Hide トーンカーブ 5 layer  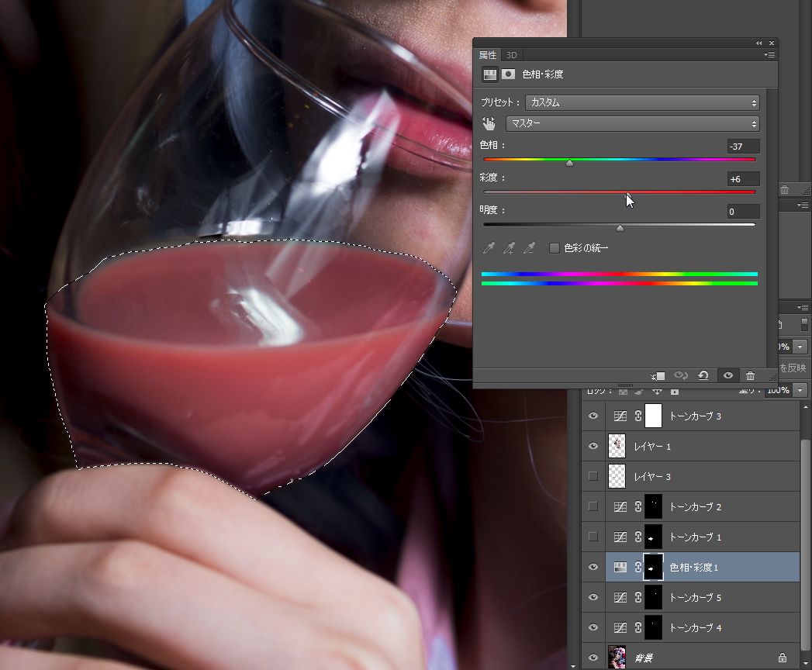coord(593,598)
